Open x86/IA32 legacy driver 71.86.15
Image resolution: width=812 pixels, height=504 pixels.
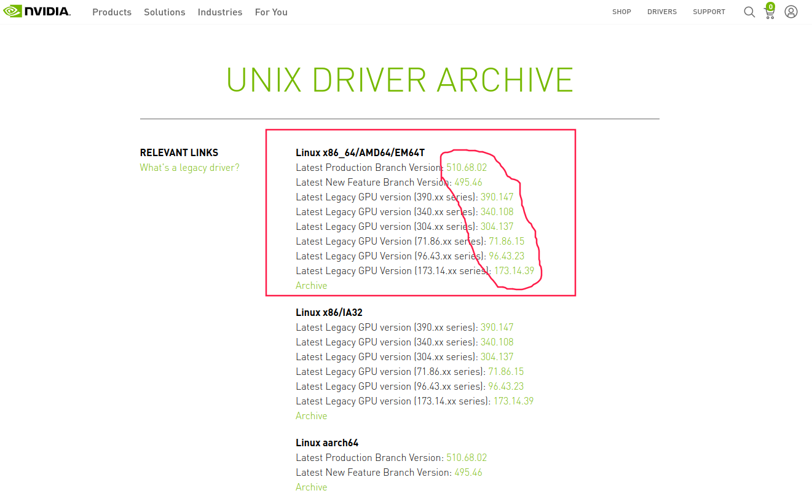[x=506, y=372]
